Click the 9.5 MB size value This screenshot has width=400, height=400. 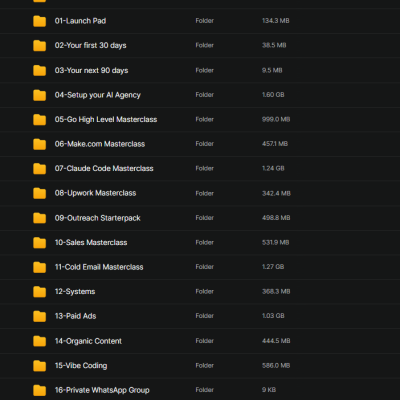[x=272, y=70]
